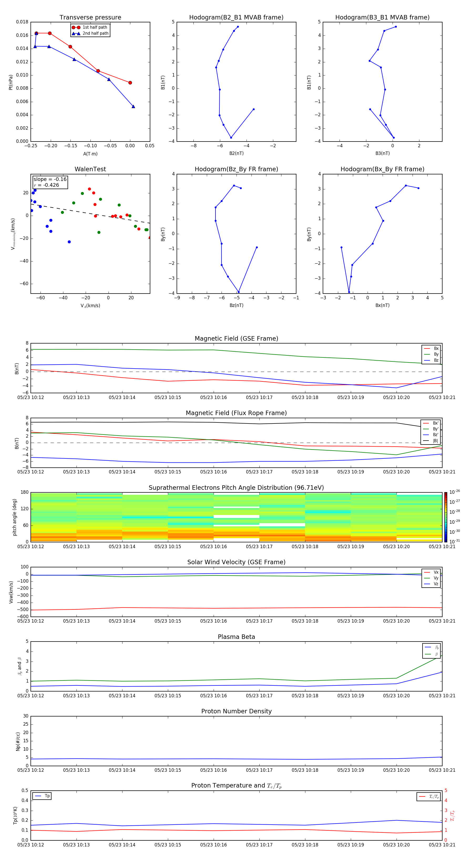473x868 pixels.
Task: Click the "Magnetic Field (Flux Rope Frame)" title
Action: 236,413
